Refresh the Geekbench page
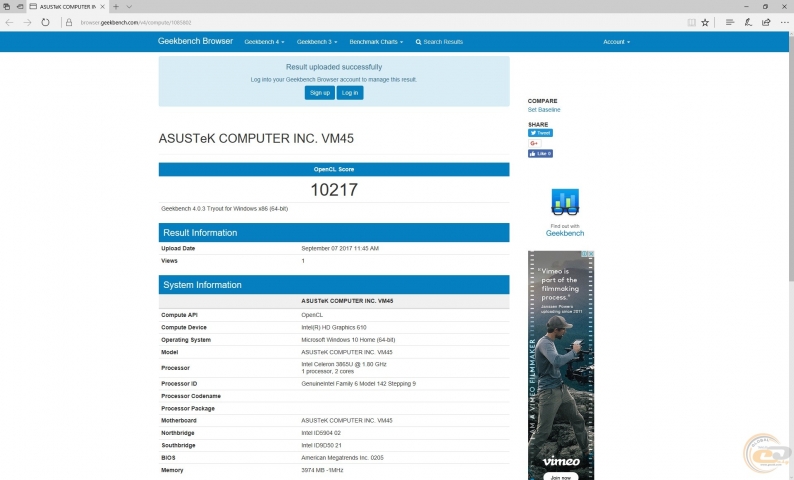794x480 pixels. tap(46, 22)
